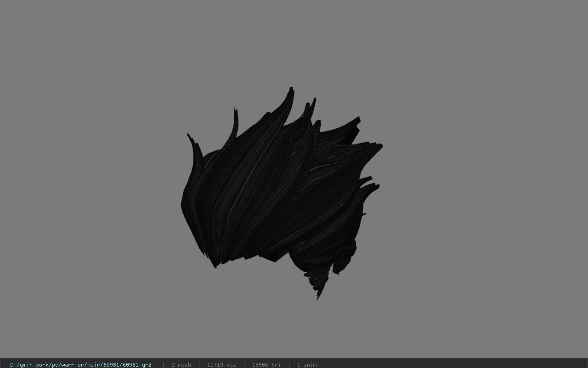
Task: Click the "15506 tri" triangle count
Action: coord(266,365)
